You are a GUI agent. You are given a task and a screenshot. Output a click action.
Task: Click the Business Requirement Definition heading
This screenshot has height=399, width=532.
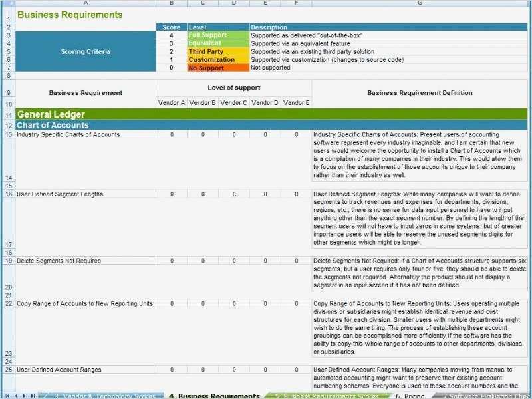tap(420, 93)
